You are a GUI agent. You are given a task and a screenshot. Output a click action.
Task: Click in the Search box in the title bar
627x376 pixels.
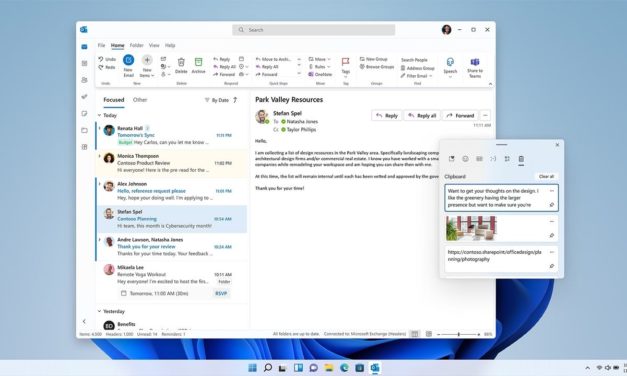[x=314, y=30]
